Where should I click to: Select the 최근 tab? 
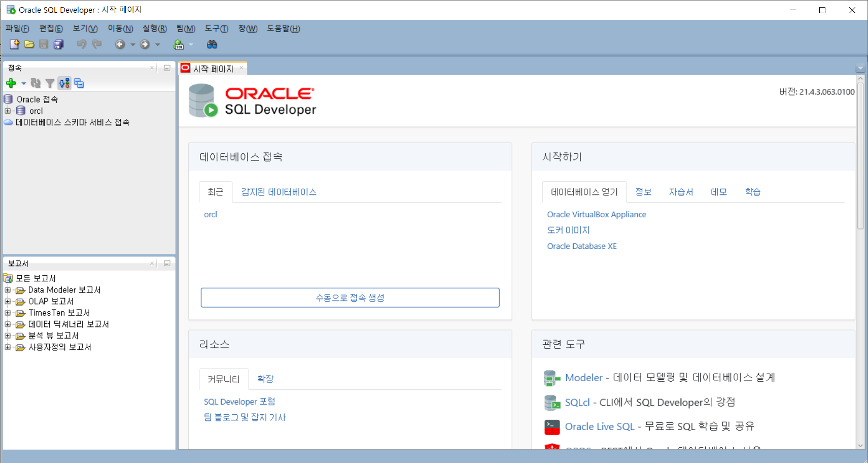pyautogui.click(x=215, y=192)
